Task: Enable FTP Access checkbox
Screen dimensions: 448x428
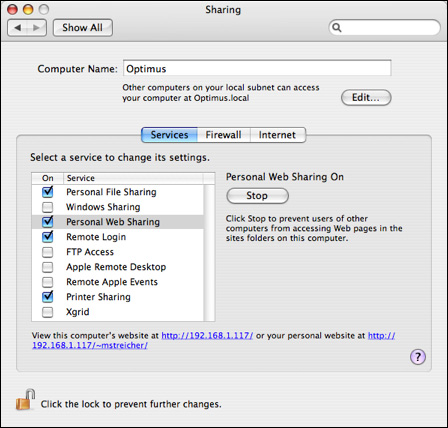Action: pos(48,252)
